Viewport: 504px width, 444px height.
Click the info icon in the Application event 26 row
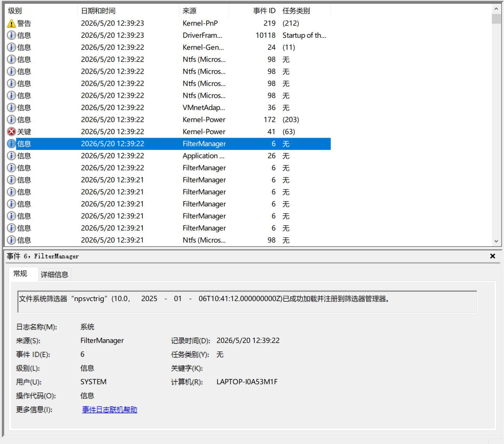[11, 156]
